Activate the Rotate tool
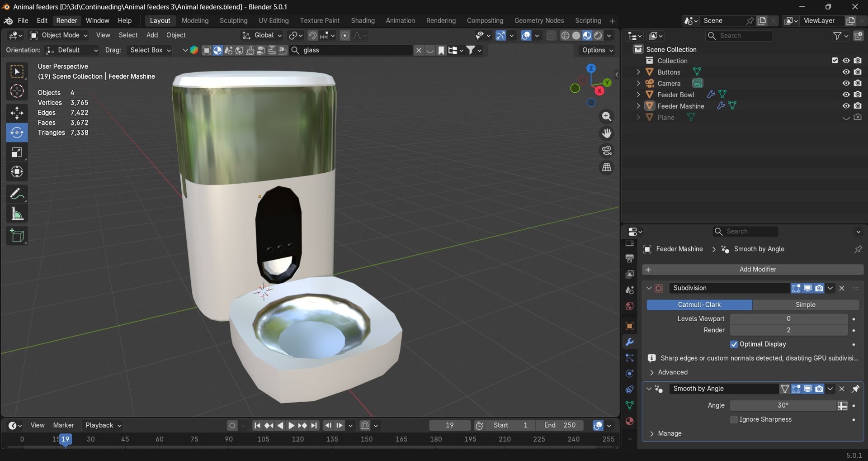The image size is (868, 461). [17, 133]
